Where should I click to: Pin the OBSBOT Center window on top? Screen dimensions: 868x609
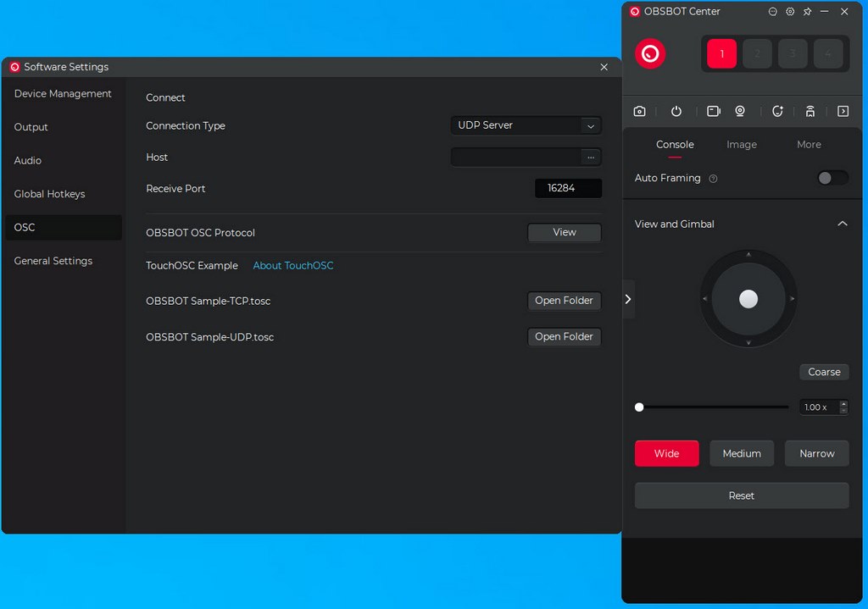tap(807, 12)
